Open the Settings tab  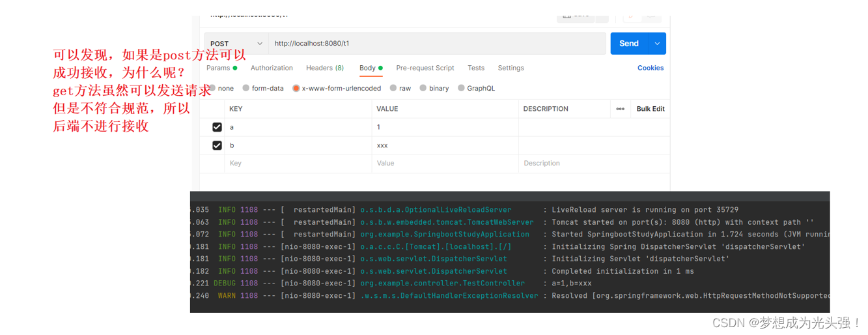511,68
